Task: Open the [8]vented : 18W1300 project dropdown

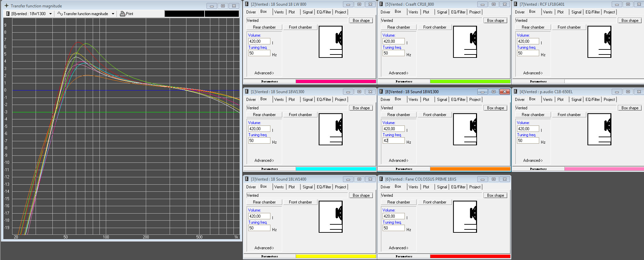Action: pyautogui.click(x=50, y=14)
